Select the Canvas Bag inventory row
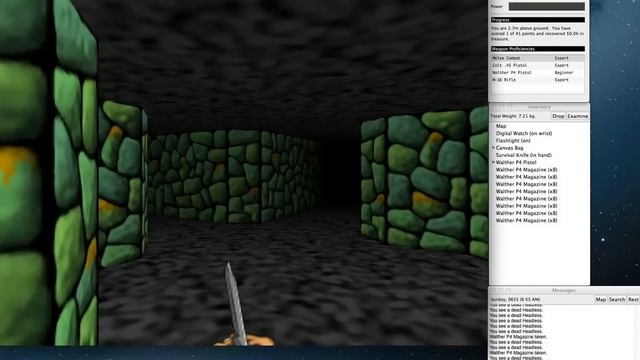 tap(539, 148)
